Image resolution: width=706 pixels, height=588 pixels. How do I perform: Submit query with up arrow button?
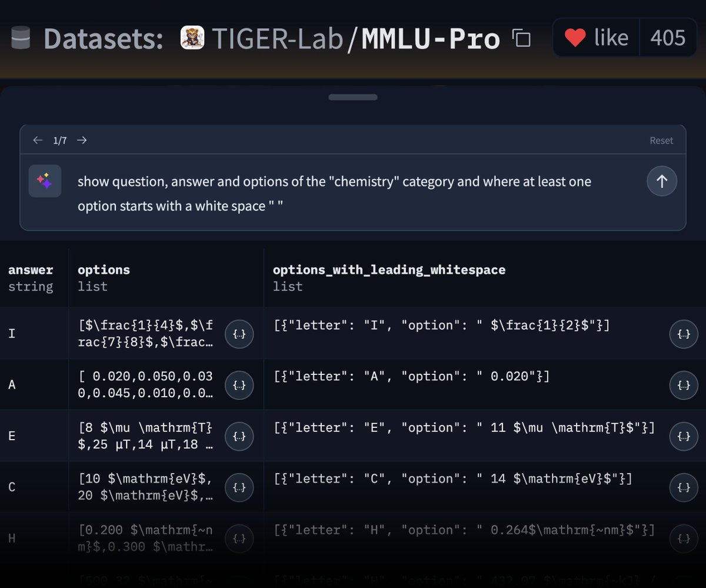(662, 181)
